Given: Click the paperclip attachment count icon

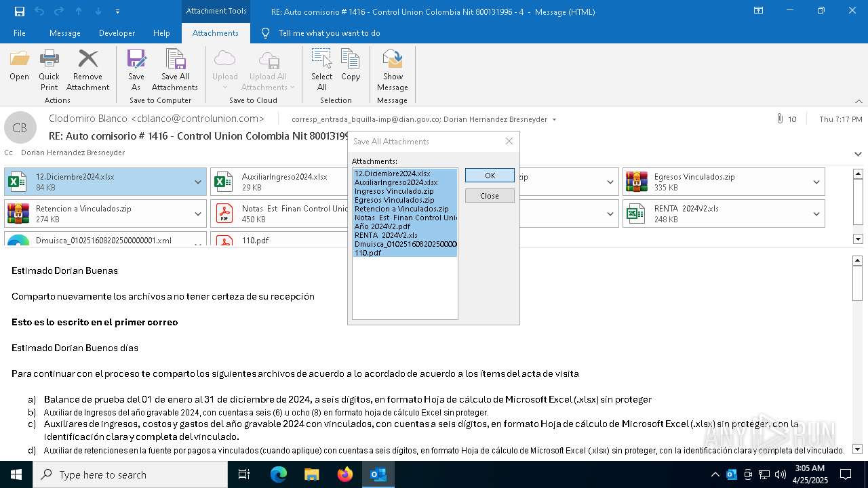Looking at the screenshot, I should (780, 119).
